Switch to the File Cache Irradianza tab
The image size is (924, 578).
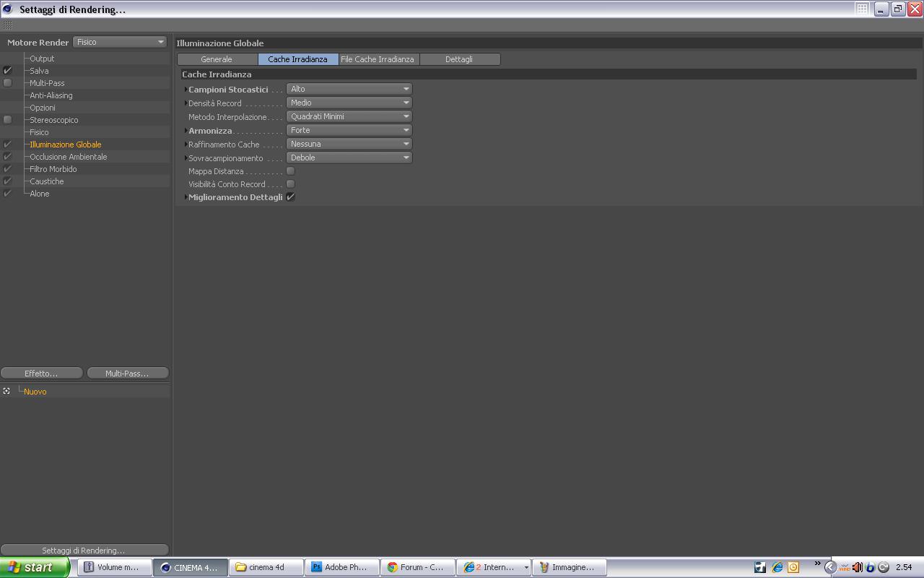tap(378, 59)
